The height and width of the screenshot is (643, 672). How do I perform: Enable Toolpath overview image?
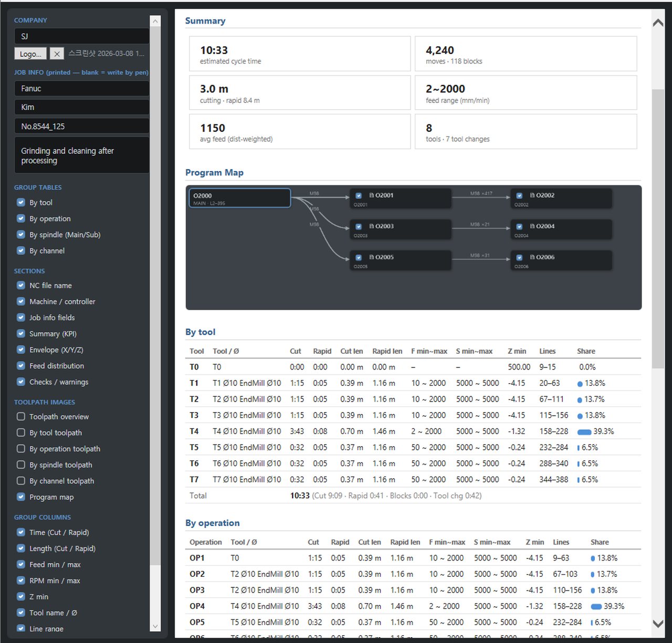21,416
